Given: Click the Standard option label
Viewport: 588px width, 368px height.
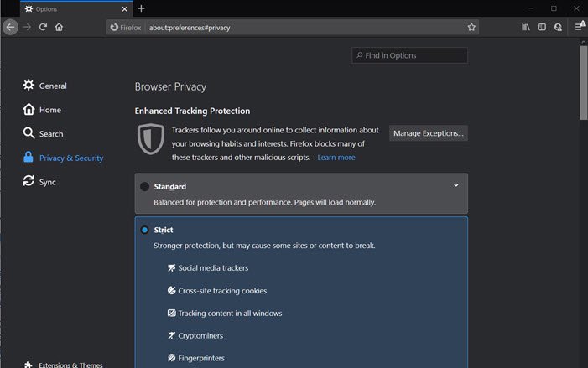Looking at the screenshot, I should pos(170,187).
